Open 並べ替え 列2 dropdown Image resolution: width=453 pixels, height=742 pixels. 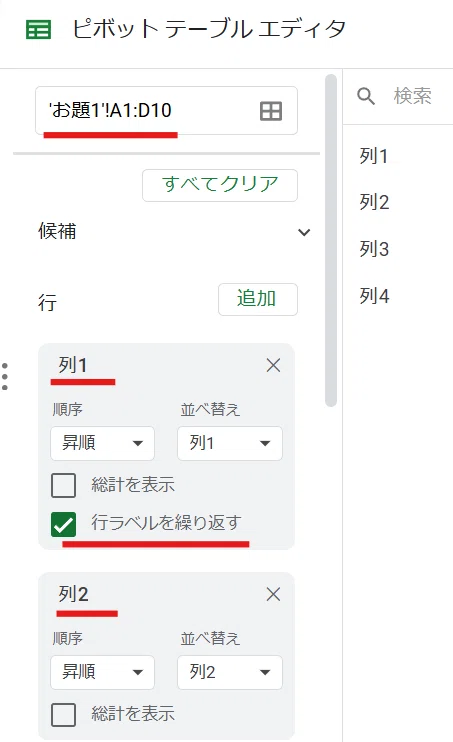(230, 672)
